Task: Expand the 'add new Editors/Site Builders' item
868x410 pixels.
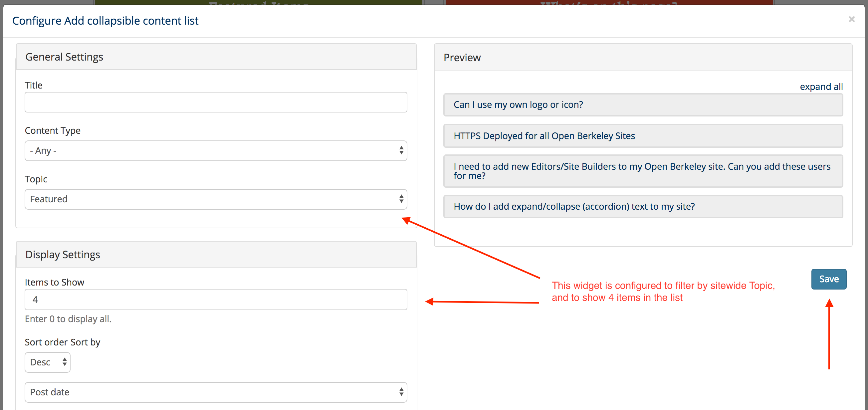Action: 643,171
